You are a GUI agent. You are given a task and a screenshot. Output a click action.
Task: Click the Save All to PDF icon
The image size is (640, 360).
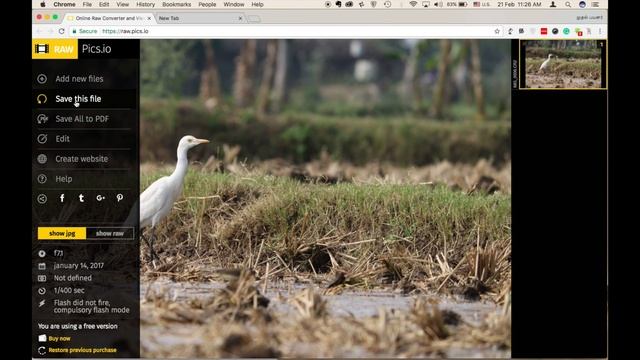tap(42, 119)
